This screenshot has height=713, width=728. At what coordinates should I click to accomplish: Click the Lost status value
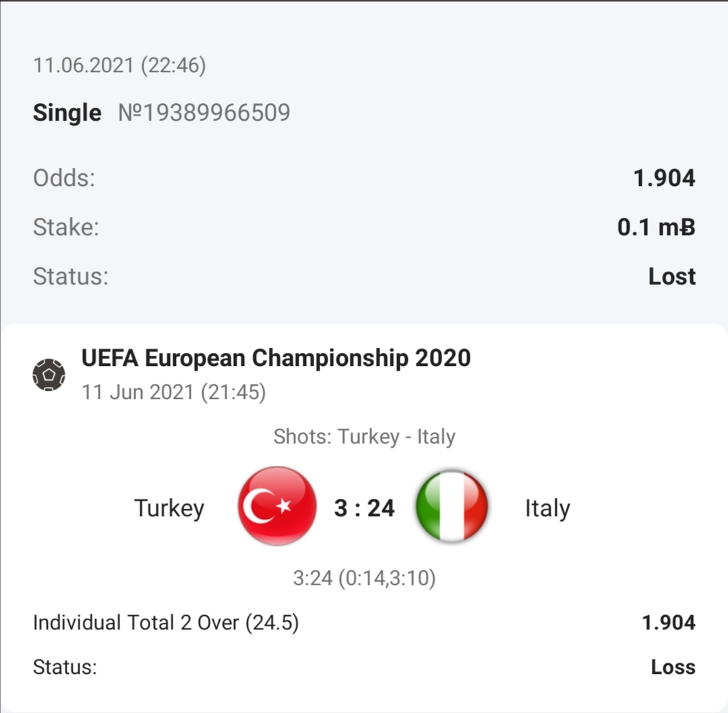point(671,276)
